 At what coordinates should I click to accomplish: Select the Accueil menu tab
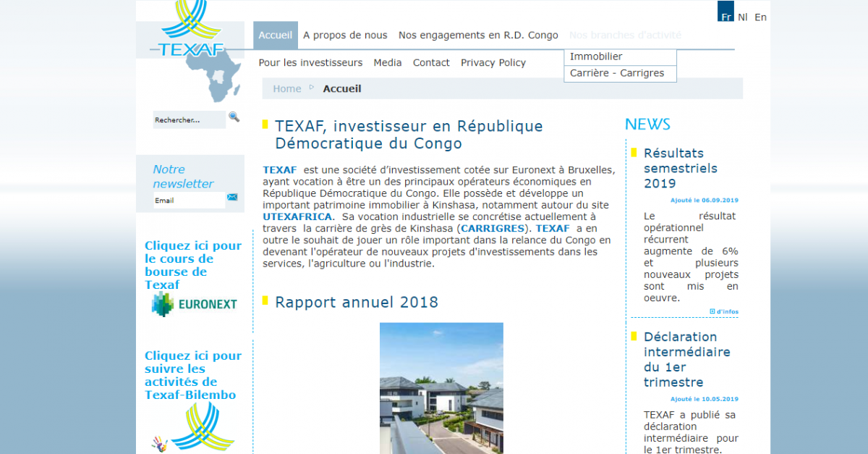[x=276, y=35]
